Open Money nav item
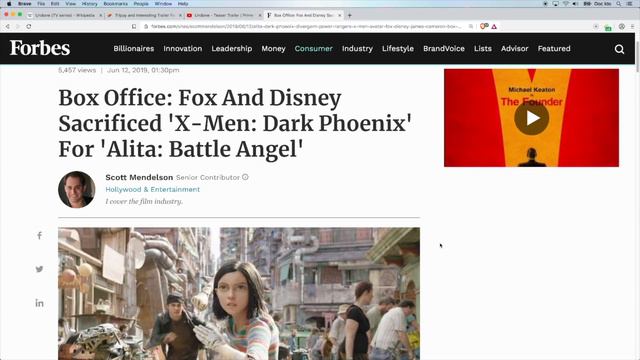 [x=273, y=48]
